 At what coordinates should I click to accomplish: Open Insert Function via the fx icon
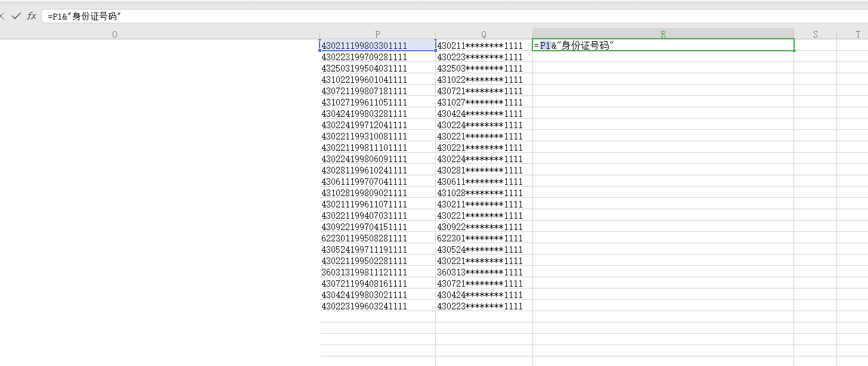click(32, 16)
